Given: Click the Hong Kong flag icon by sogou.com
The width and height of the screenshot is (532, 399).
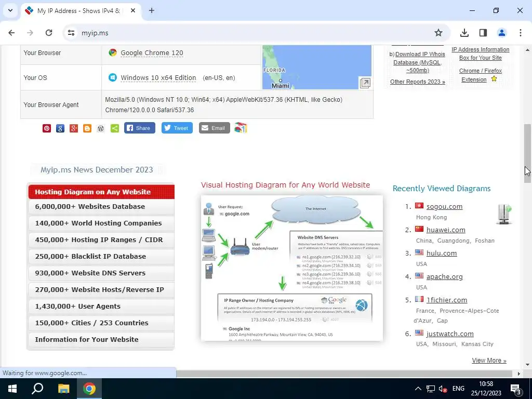Looking at the screenshot, I should coord(419,206).
